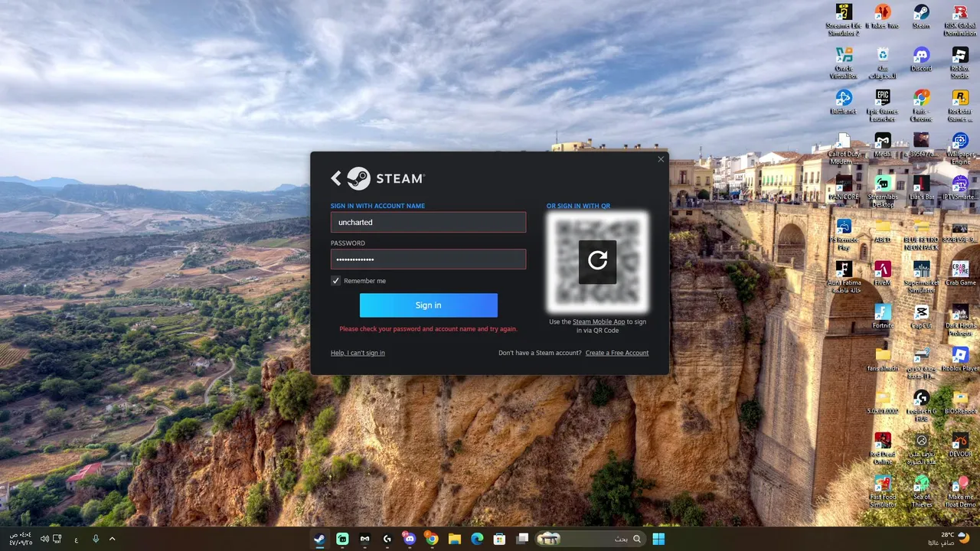Launch Battle.net desktop shortcut
This screenshot has height=551, width=980.
844,102
